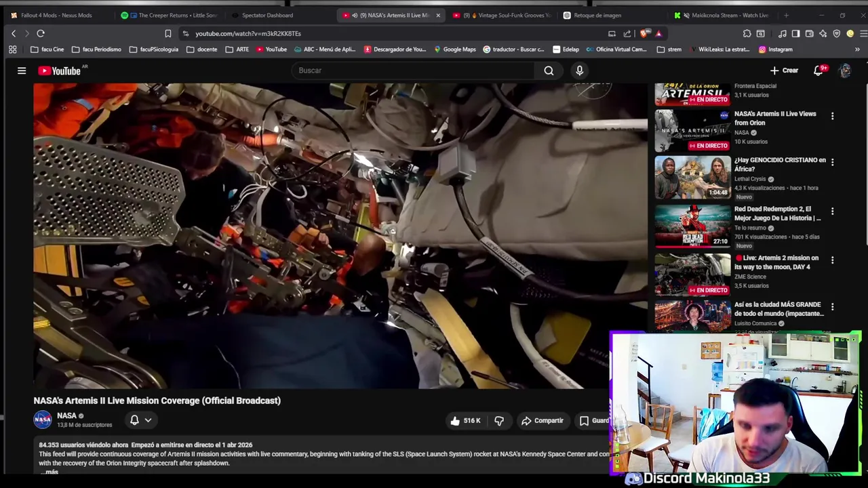Open the account avatar menu
This screenshot has height=488, width=868.
point(845,70)
